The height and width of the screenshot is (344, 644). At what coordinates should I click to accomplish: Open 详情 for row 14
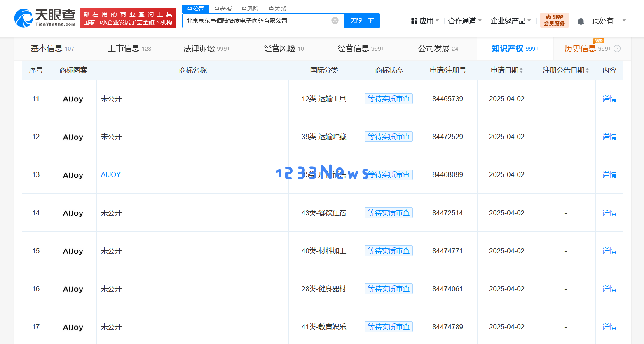pyautogui.click(x=609, y=213)
